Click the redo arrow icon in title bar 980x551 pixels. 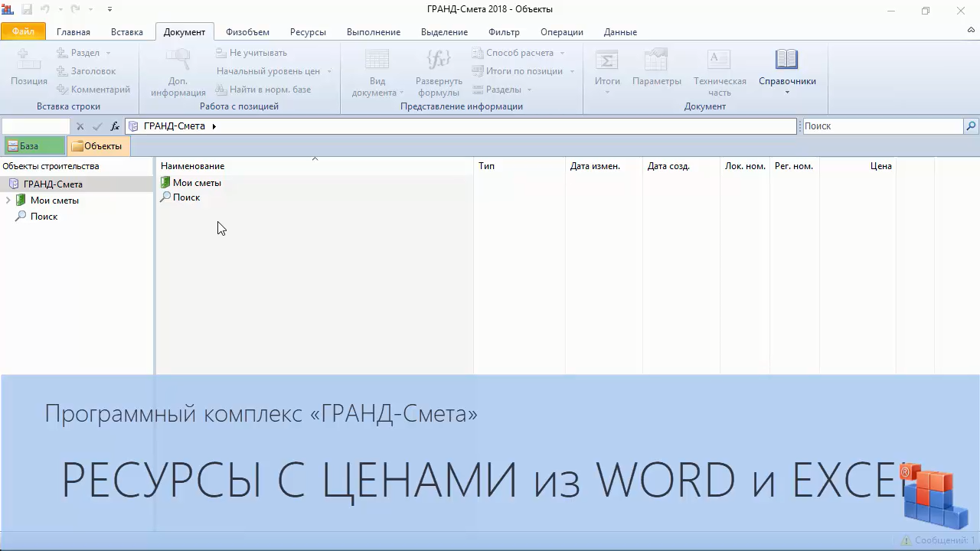click(76, 10)
